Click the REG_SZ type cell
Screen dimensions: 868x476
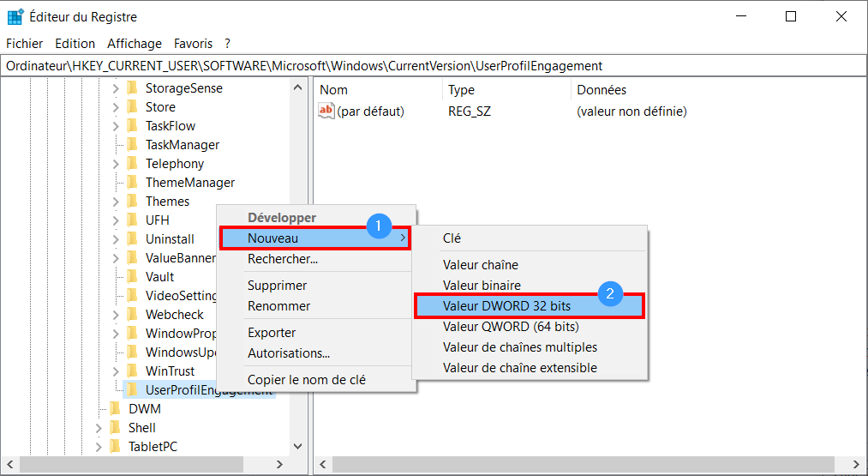click(x=470, y=111)
